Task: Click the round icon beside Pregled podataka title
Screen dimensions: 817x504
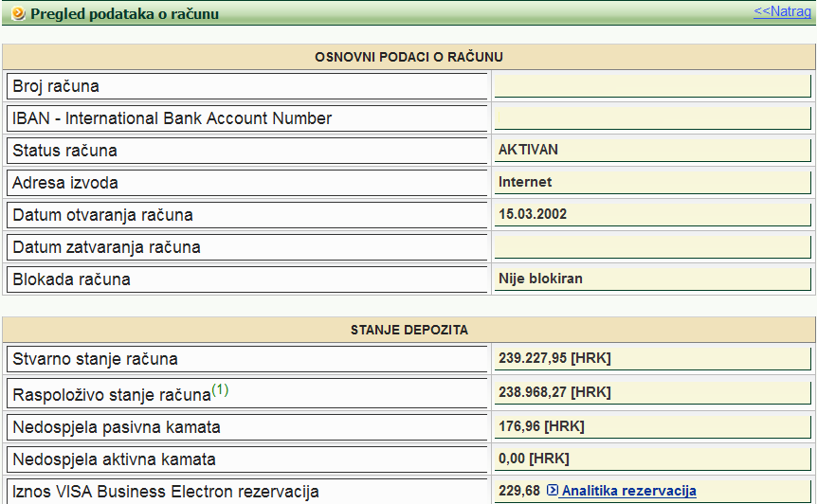Action: click(x=17, y=13)
